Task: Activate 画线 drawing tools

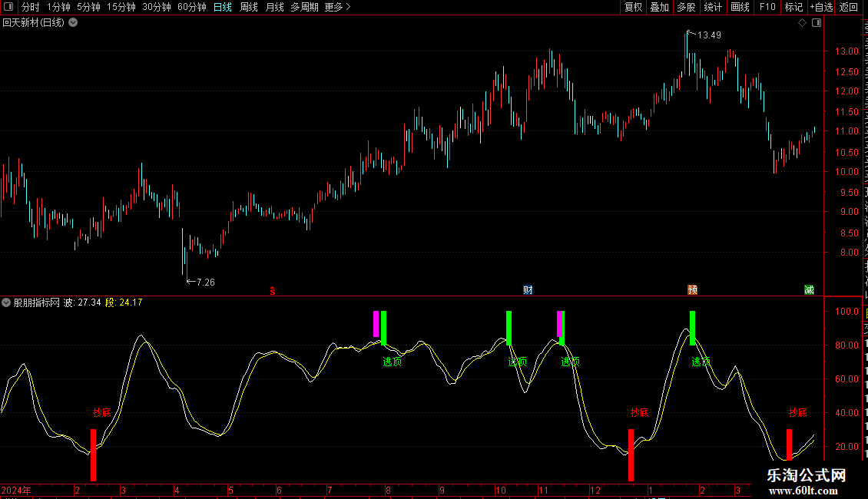Action: pos(740,7)
